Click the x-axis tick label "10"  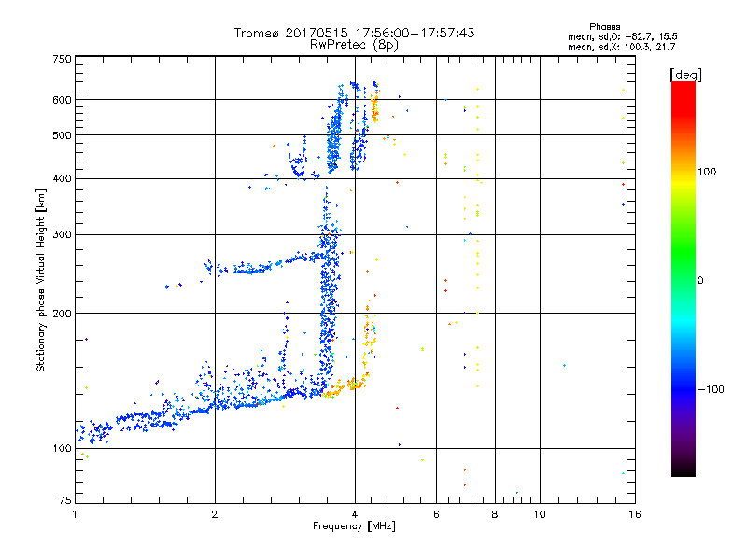[x=540, y=514]
